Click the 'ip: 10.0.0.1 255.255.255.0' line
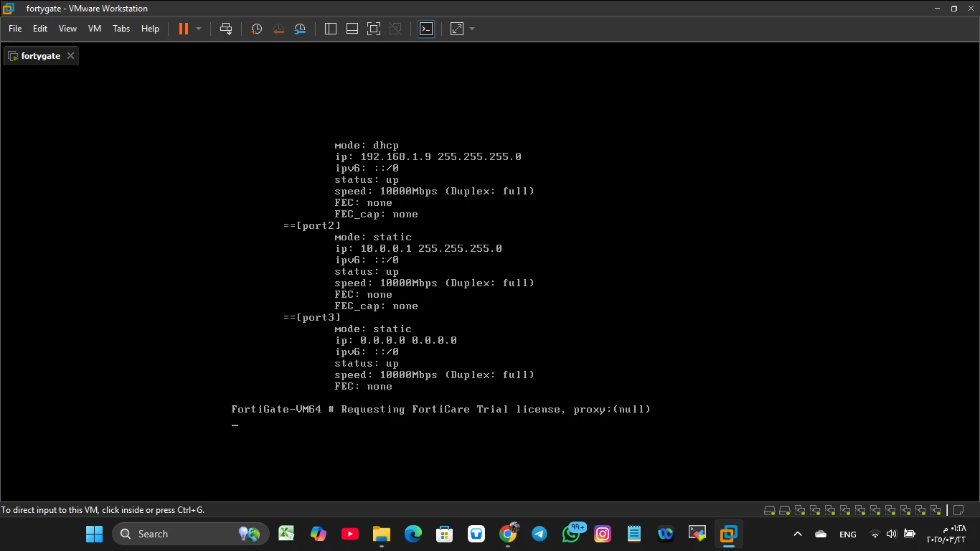Viewport: 980px width, 551px height. pyautogui.click(x=418, y=248)
